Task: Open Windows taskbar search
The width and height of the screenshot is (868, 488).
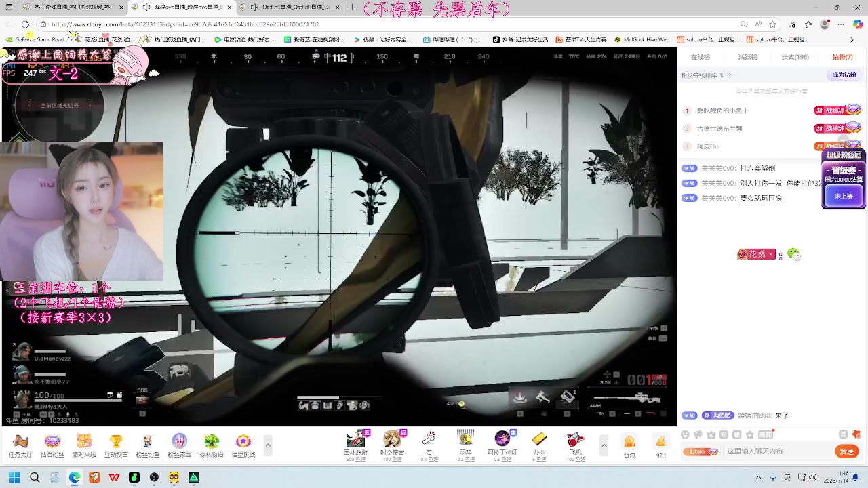Action: click(35, 477)
